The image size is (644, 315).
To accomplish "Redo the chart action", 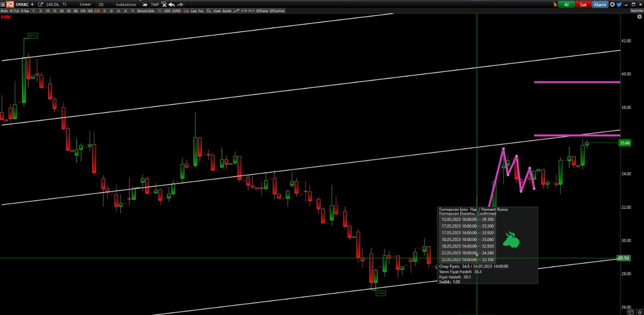I will click(x=180, y=4).
